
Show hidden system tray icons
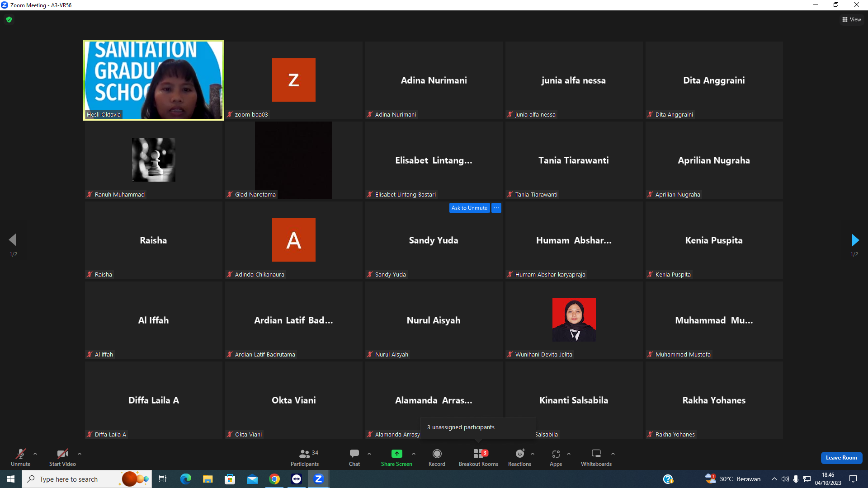(774, 479)
